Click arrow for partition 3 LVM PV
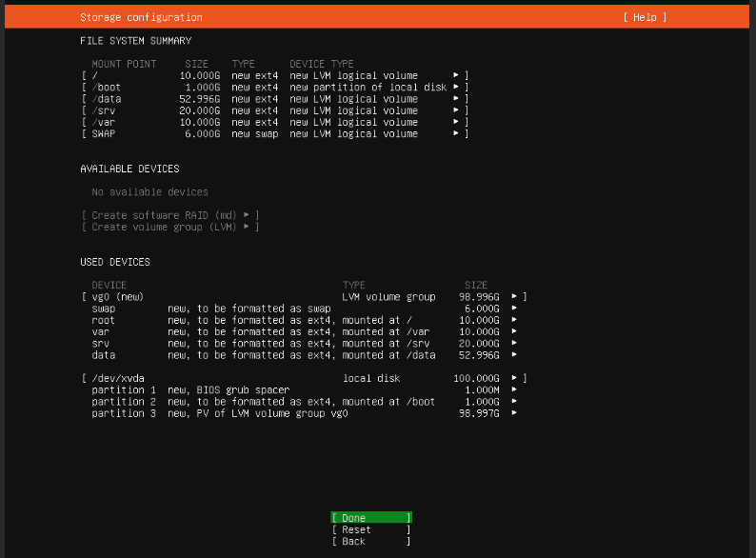This screenshot has width=756, height=558. pos(515,413)
